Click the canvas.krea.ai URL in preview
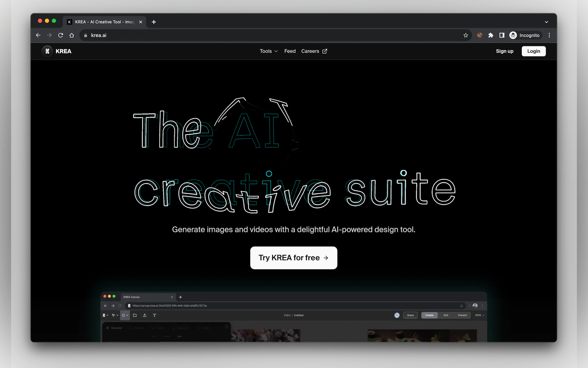Image resolution: width=588 pixels, height=368 pixels. point(169,306)
